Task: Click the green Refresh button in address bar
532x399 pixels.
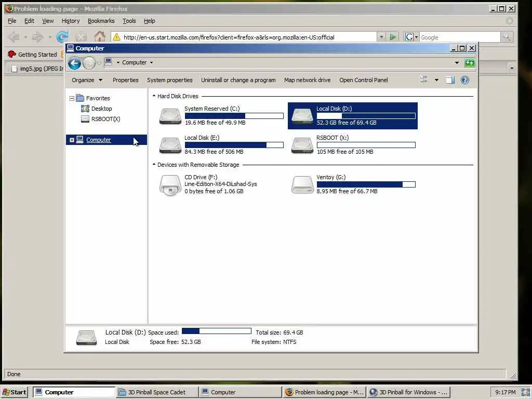Action: point(470,63)
